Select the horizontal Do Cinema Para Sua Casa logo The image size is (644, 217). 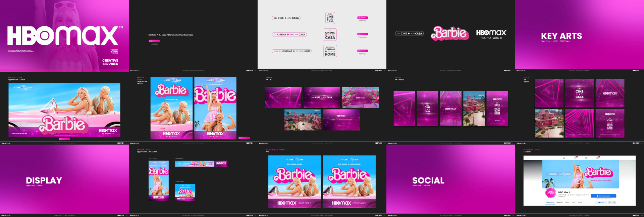(289, 34)
